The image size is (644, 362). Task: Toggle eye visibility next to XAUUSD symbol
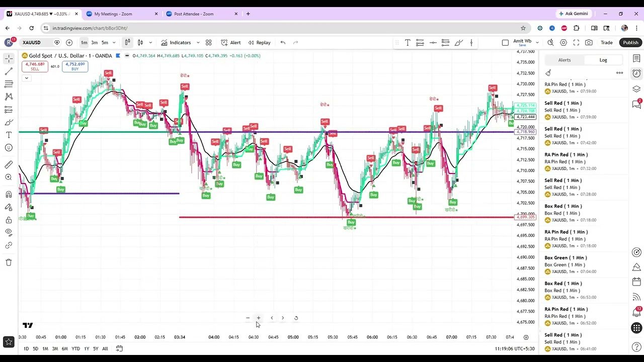coord(57,43)
